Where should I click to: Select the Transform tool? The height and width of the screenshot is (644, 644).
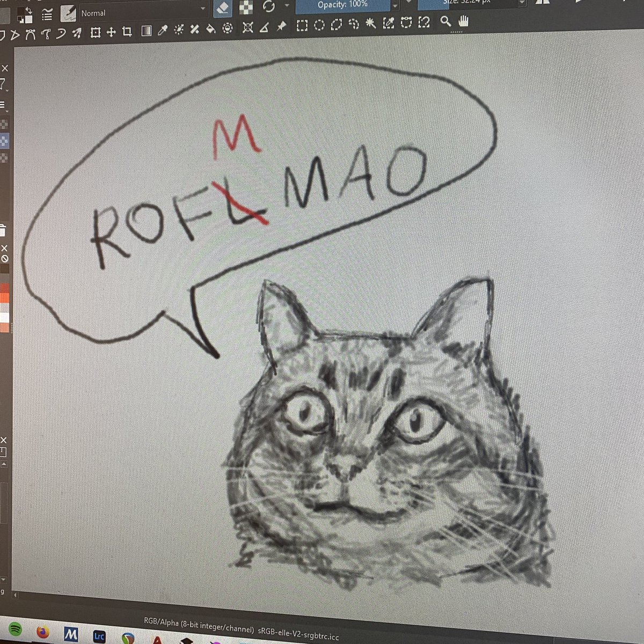point(96,32)
